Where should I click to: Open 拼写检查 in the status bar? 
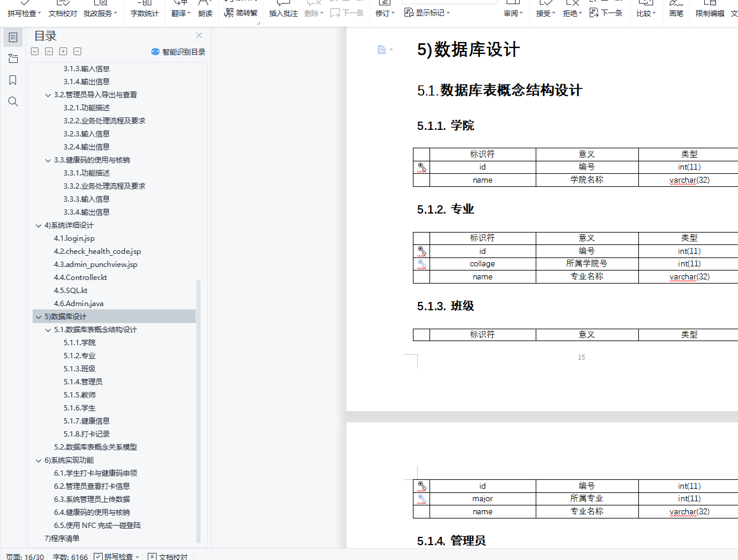click(x=116, y=556)
